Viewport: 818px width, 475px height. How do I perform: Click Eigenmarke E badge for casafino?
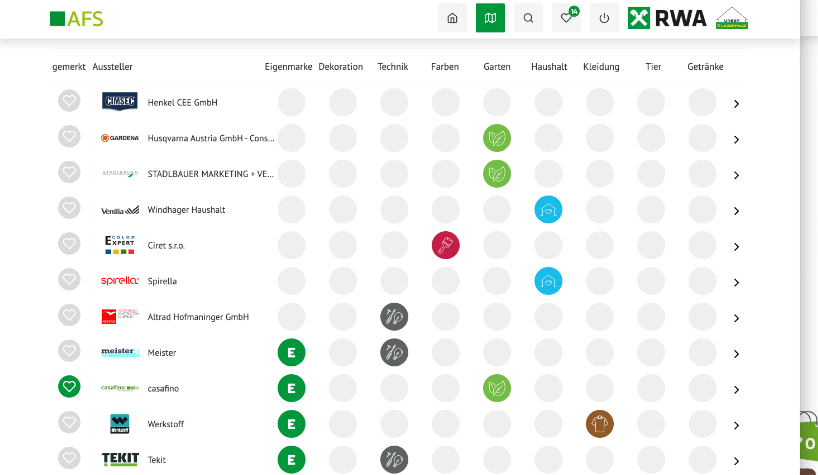[x=291, y=388]
